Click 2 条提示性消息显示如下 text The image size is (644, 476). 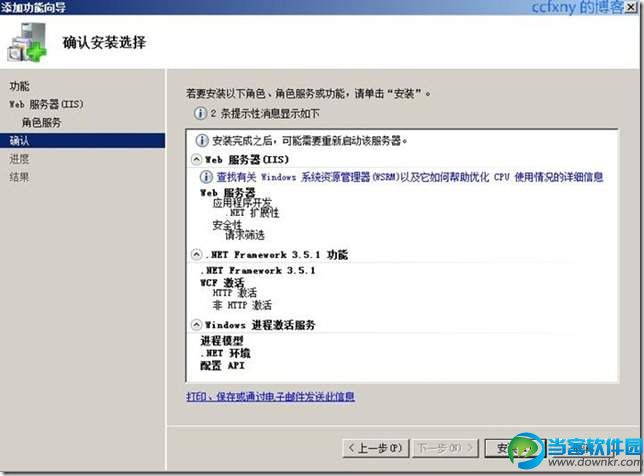coord(265,113)
